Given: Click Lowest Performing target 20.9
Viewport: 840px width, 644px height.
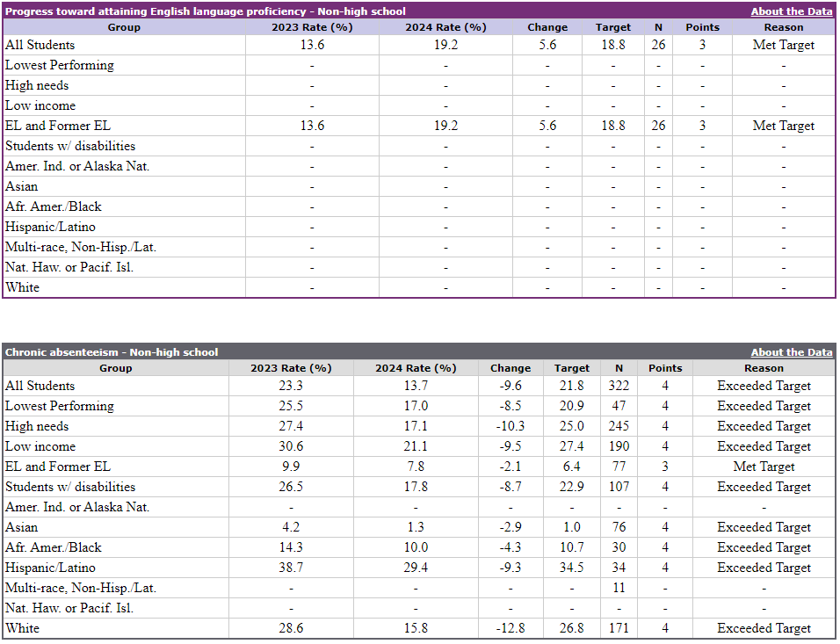Looking at the screenshot, I should [572, 406].
